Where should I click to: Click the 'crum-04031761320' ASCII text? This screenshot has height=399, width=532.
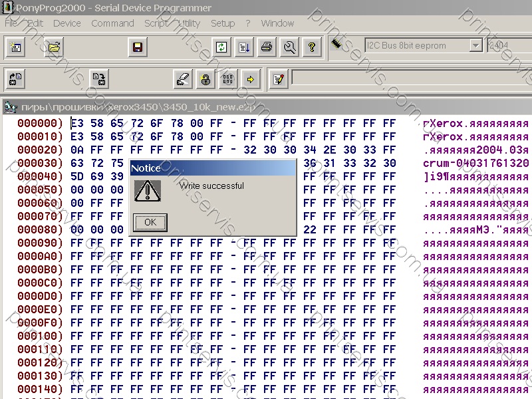(476, 163)
